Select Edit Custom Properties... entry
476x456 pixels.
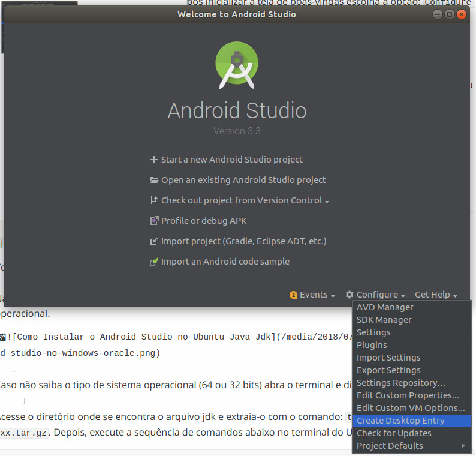click(412, 395)
